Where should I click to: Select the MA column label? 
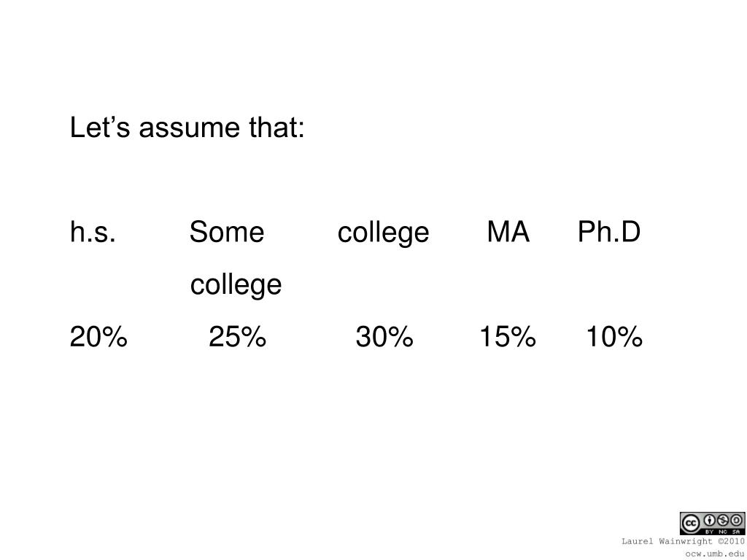click(x=508, y=232)
